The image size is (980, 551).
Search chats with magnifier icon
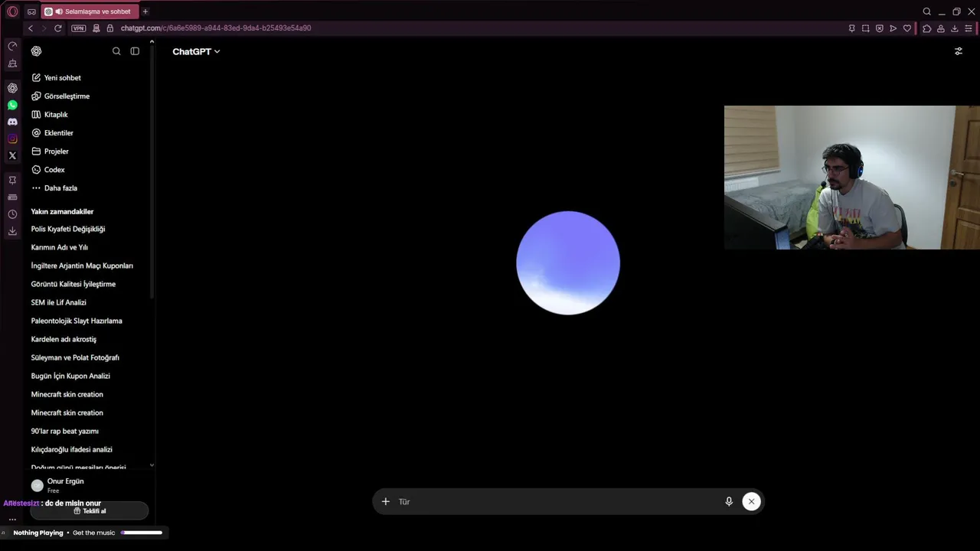pyautogui.click(x=116, y=51)
